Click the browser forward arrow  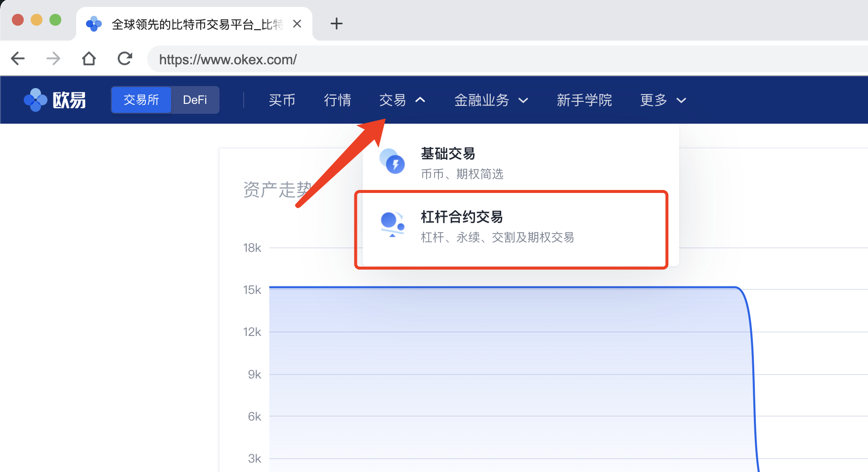[53, 59]
